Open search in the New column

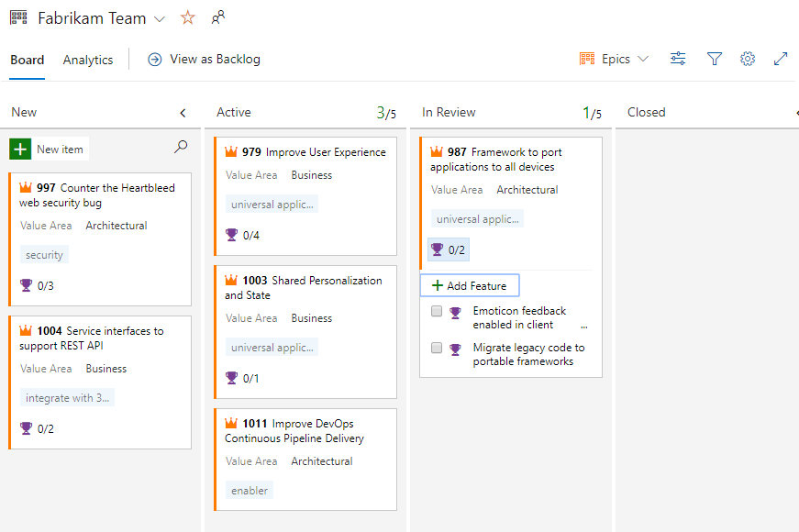181,146
